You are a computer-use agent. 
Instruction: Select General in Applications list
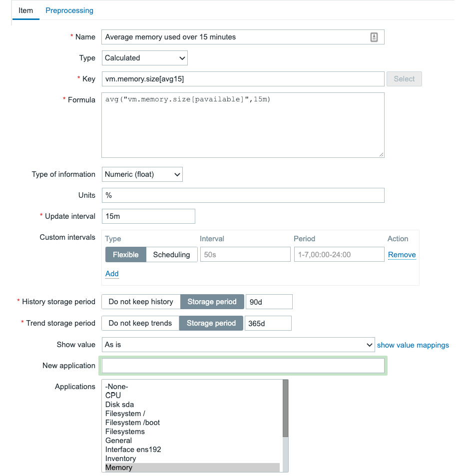tap(192, 441)
